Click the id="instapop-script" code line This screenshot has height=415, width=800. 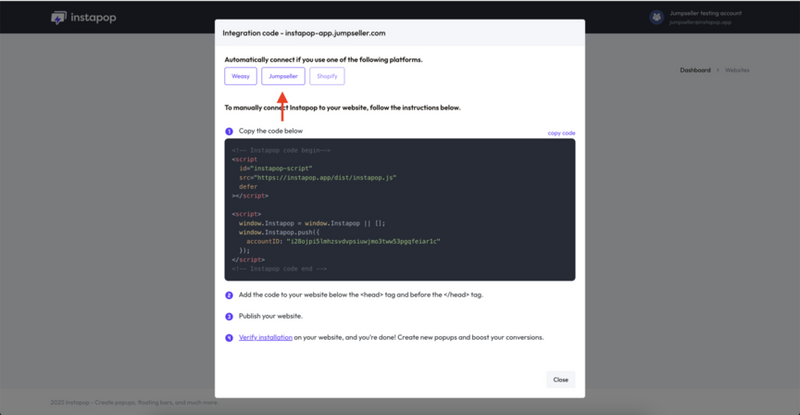point(276,168)
